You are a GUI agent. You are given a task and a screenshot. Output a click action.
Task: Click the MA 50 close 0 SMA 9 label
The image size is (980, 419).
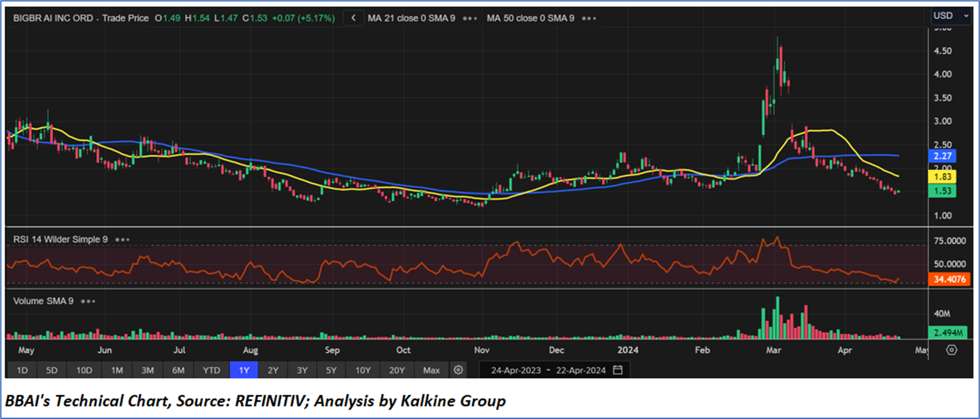(530, 19)
